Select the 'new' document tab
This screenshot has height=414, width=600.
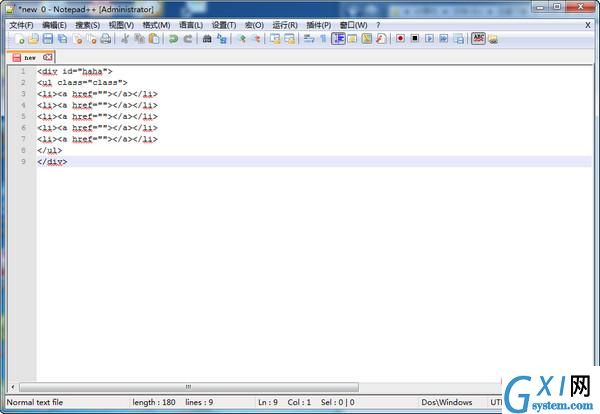pos(31,57)
